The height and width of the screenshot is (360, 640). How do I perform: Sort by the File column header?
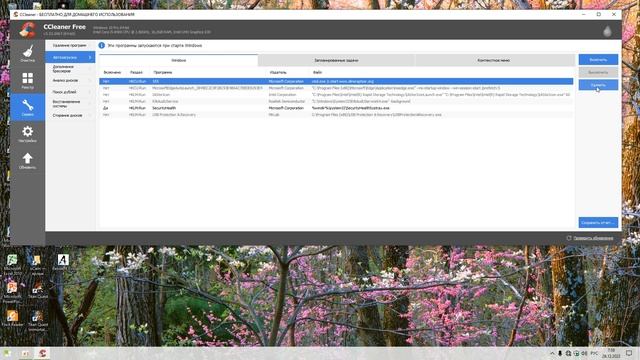pos(317,72)
